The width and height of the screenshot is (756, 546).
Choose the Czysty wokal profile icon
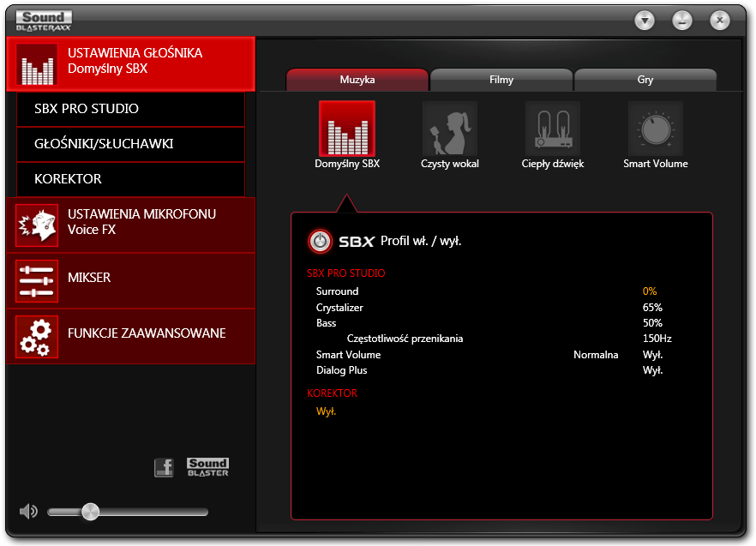tap(450, 129)
